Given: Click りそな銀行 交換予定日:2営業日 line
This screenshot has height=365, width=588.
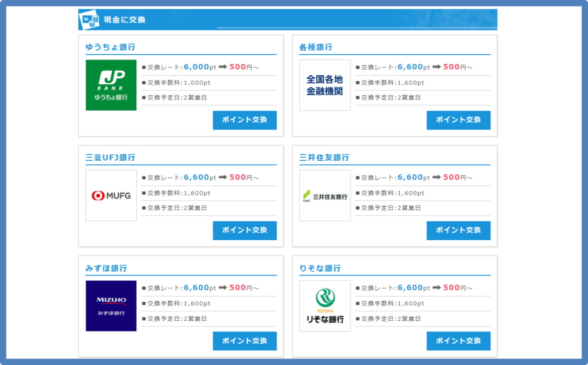Looking at the screenshot, I should pyautogui.click(x=388, y=319).
